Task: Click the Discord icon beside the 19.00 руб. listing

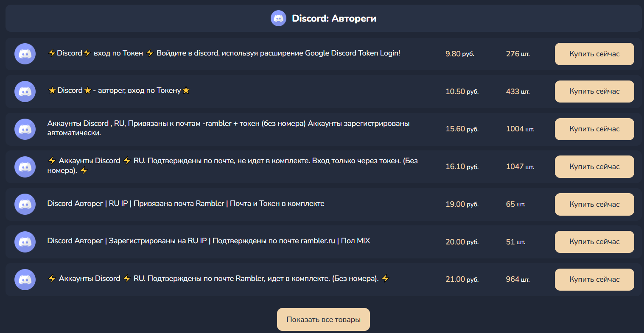Action: point(25,204)
